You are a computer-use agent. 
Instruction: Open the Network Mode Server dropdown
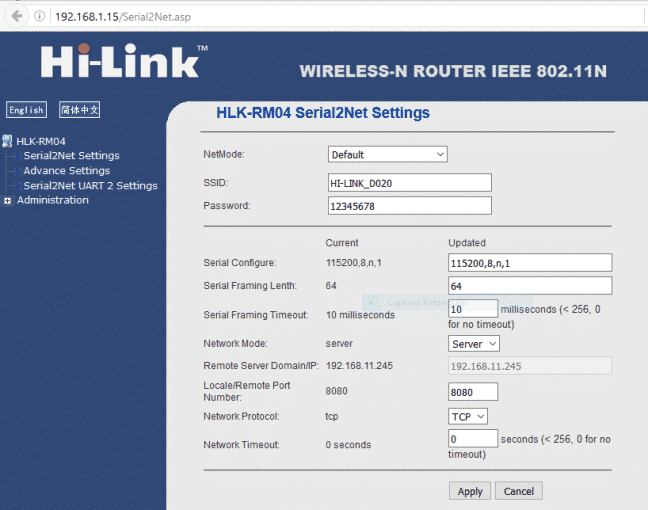point(474,344)
